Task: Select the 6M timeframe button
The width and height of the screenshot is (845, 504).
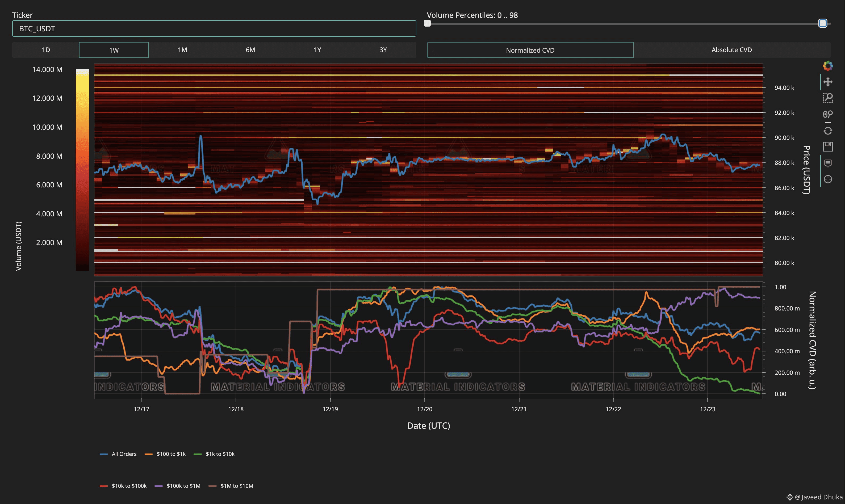Action: pyautogui.click(x=250, y=50)
